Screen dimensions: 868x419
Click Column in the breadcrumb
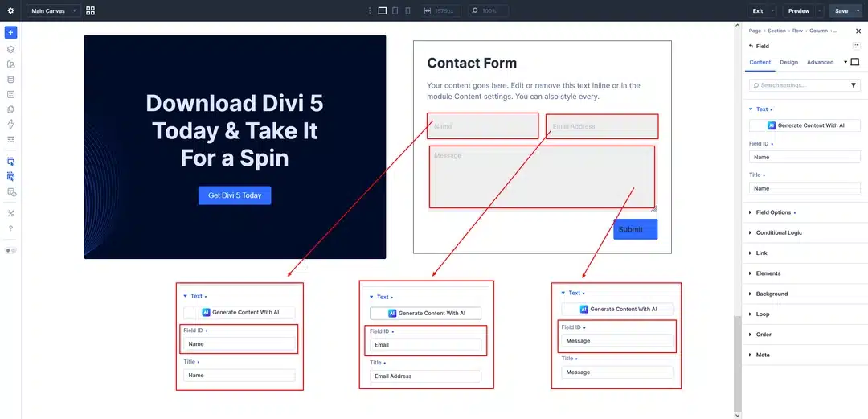(x=818, y=31)
